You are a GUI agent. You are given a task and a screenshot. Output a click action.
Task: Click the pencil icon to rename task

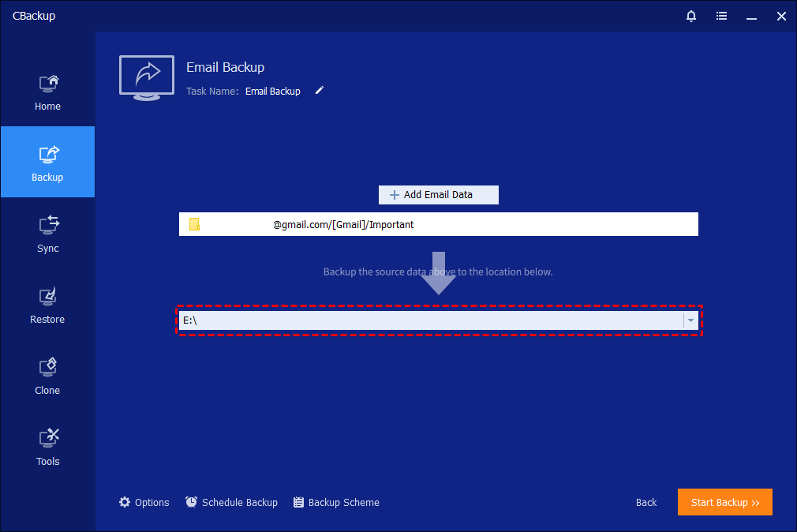pyautogui.click(x=320, y=91)
